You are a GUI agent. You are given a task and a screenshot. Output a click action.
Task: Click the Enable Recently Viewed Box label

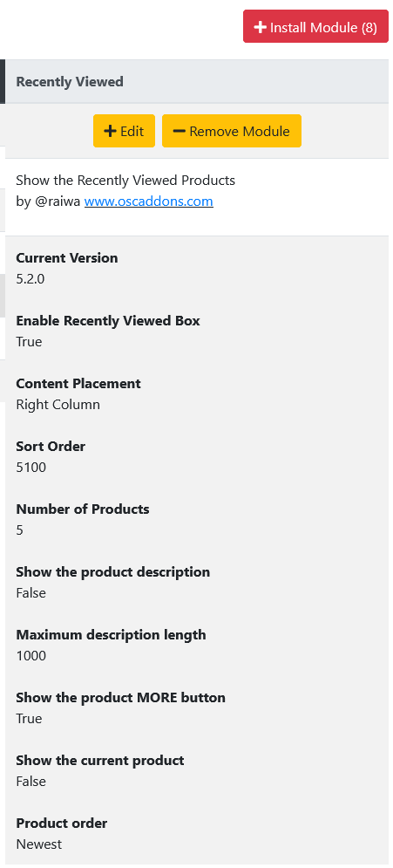coord(108,320)
